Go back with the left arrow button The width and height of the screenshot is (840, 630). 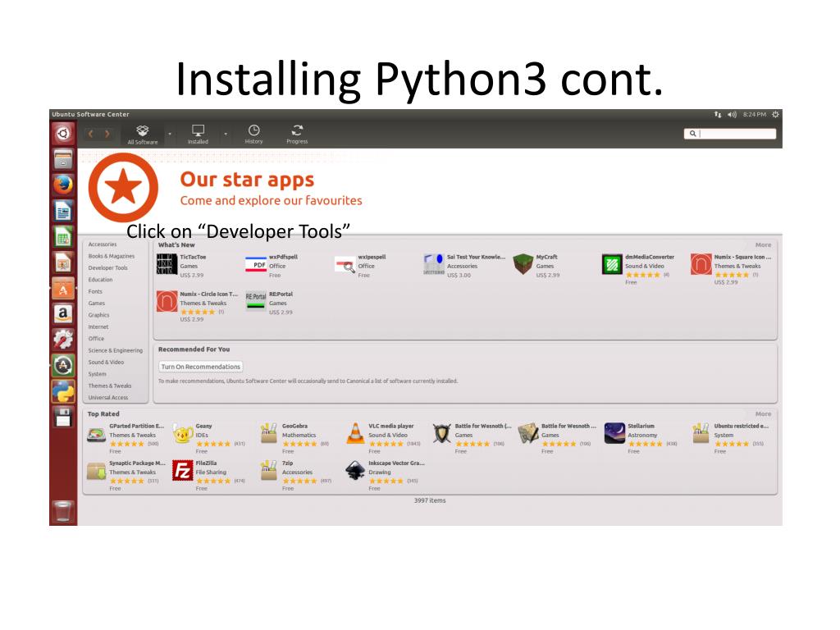(x=91, y=134)
